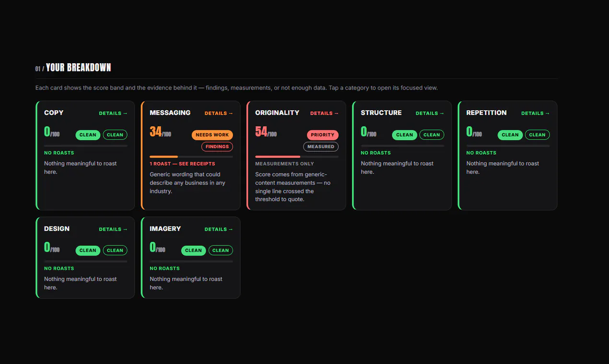Viewport: 609px width, 364px height.
Task: Open Details link on the Messaging card
Action: tap(219, 114)
